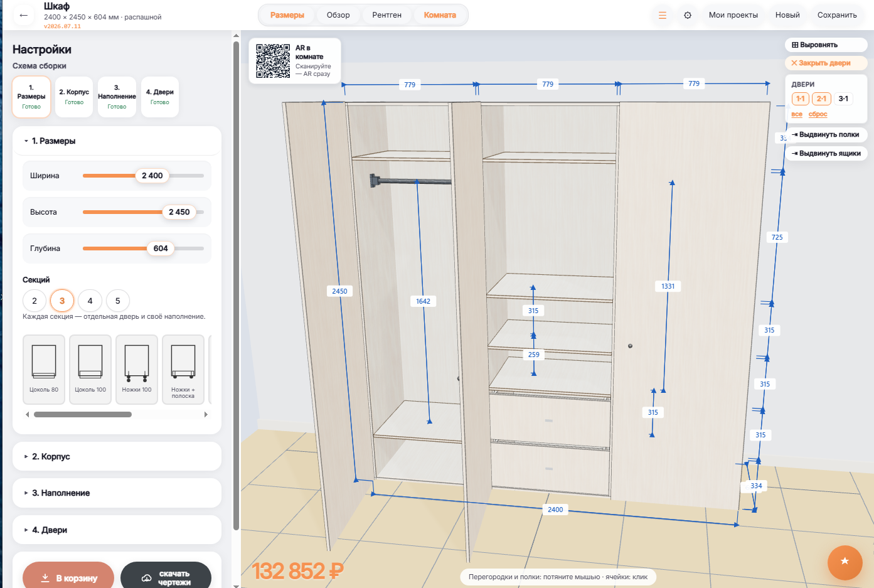
Task: Open the orange hamburger menu
Action: (663, 15)
